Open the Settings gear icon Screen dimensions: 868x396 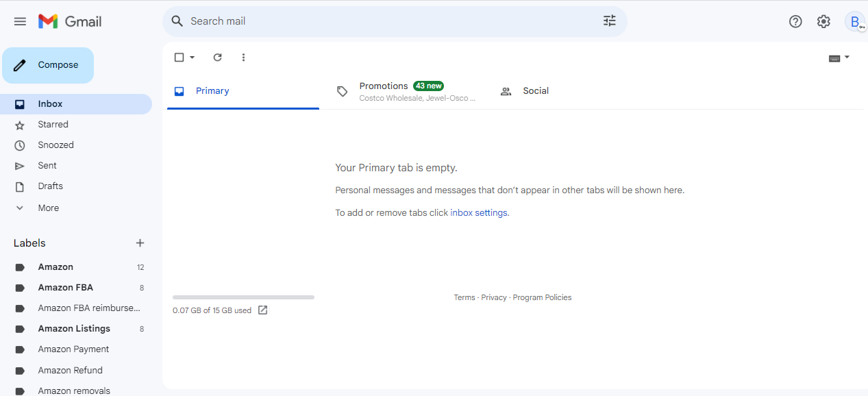[823, 21]
